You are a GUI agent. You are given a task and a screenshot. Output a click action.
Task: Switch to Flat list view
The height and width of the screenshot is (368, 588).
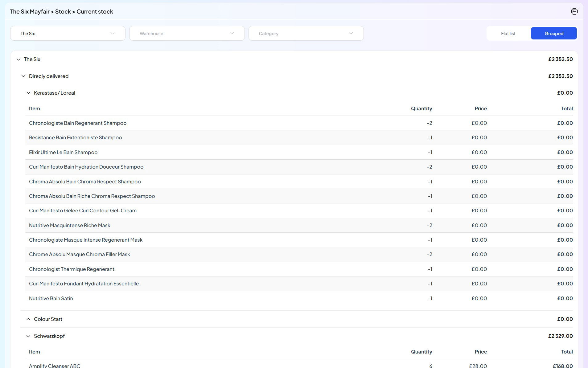[508, 33]
